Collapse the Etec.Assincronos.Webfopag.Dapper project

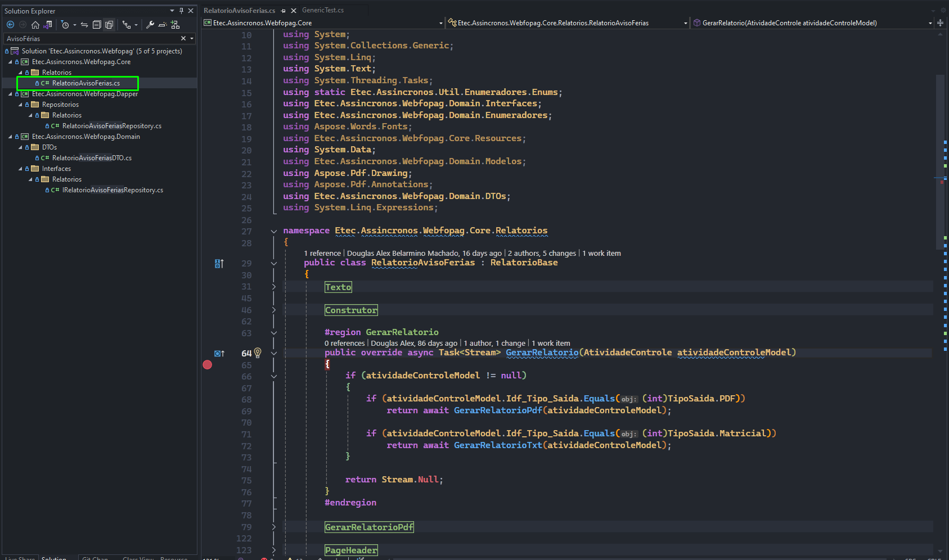coord(10,94)
